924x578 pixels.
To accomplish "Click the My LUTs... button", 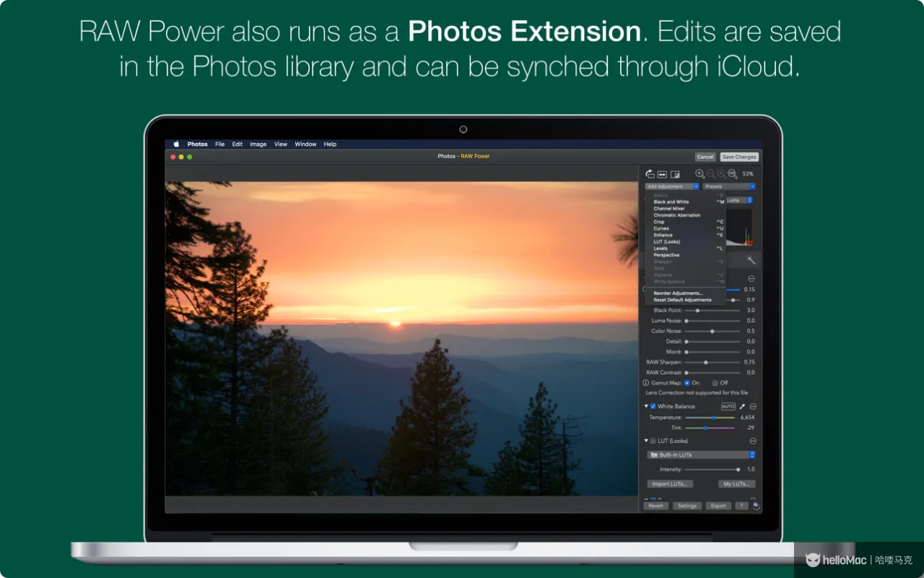I will (x=736, y=484).
